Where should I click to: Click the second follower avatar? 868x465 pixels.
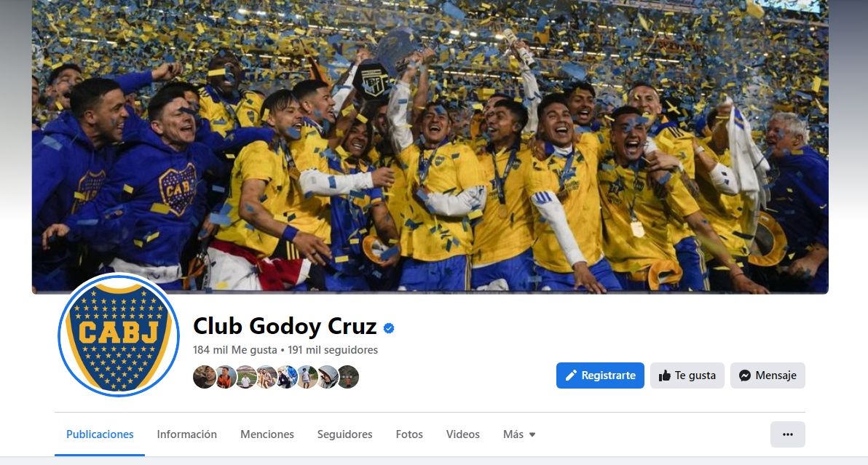(x=225, y=377)
